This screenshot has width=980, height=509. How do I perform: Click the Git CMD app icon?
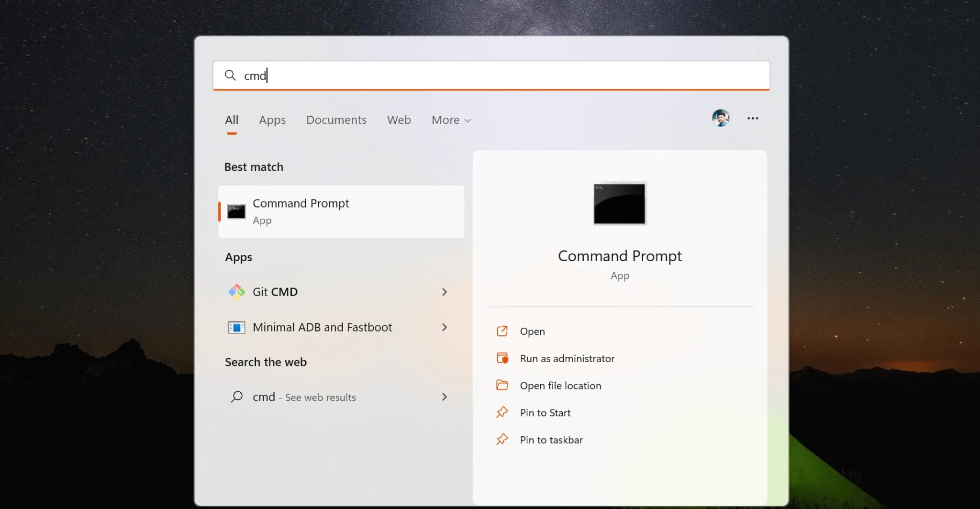click(236, 292)
